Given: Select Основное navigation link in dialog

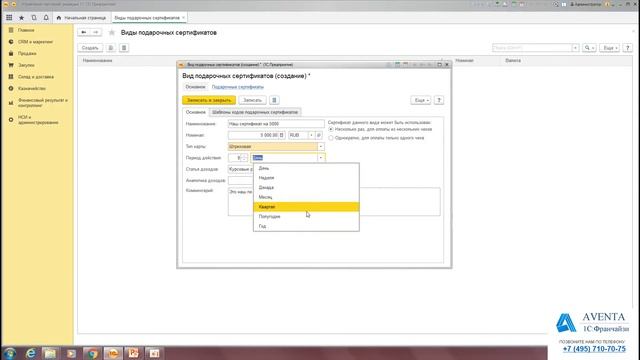Looking at the screenshot, I should [195, 87].
